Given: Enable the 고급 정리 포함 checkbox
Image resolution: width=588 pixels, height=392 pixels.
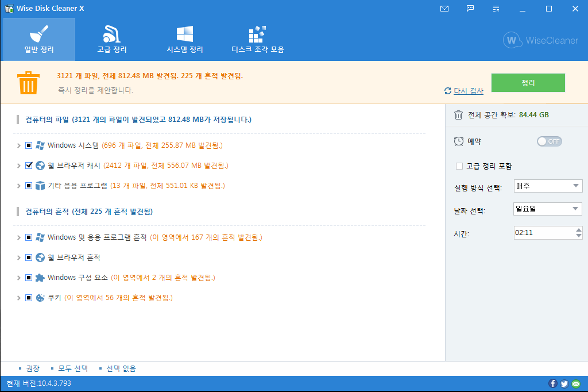Looking at the screenshot, I should pyautogui.click(x=459, y=166).
